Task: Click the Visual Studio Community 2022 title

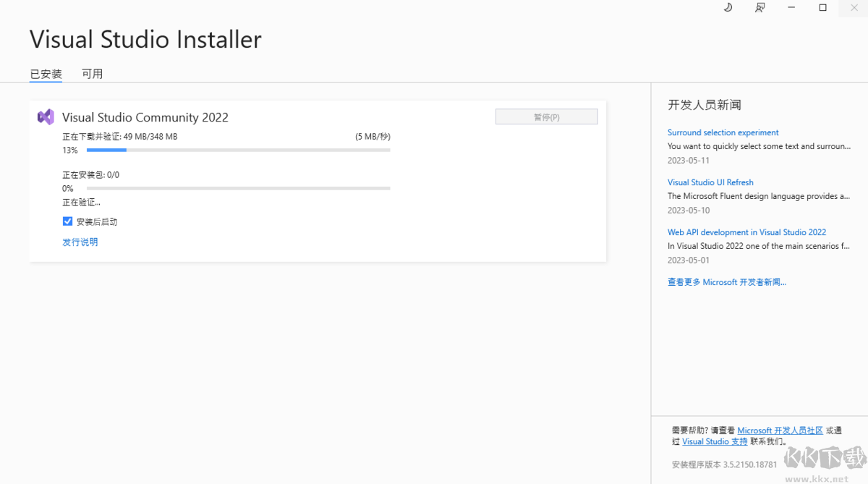Action: [x=145, y=117]
